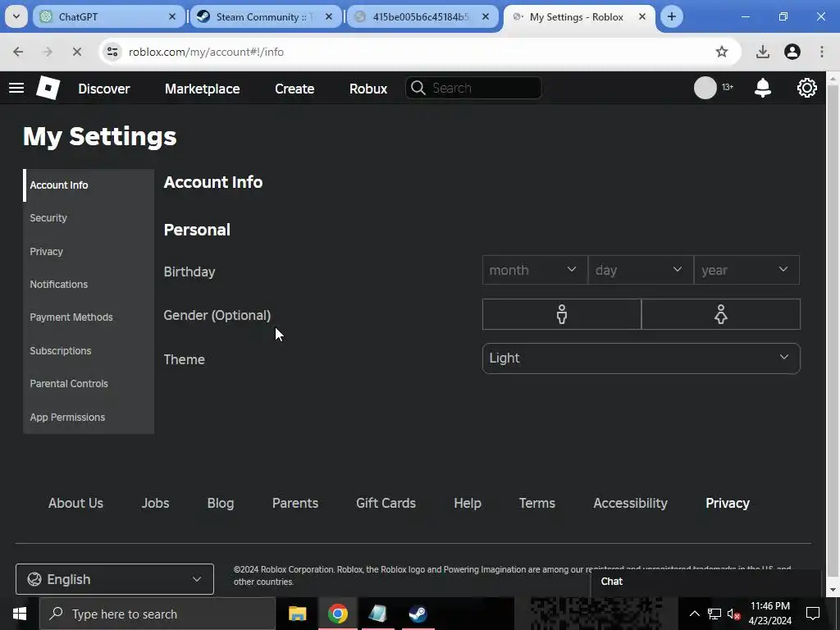Follow the Privacy footer link
This screenshot has width=840, height=630.
(x=728, y=503)
